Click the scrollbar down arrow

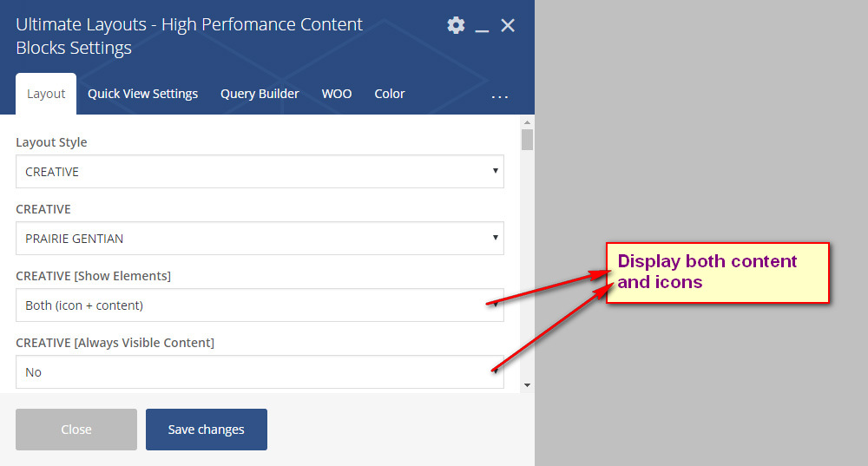click(x=527, y=384)
